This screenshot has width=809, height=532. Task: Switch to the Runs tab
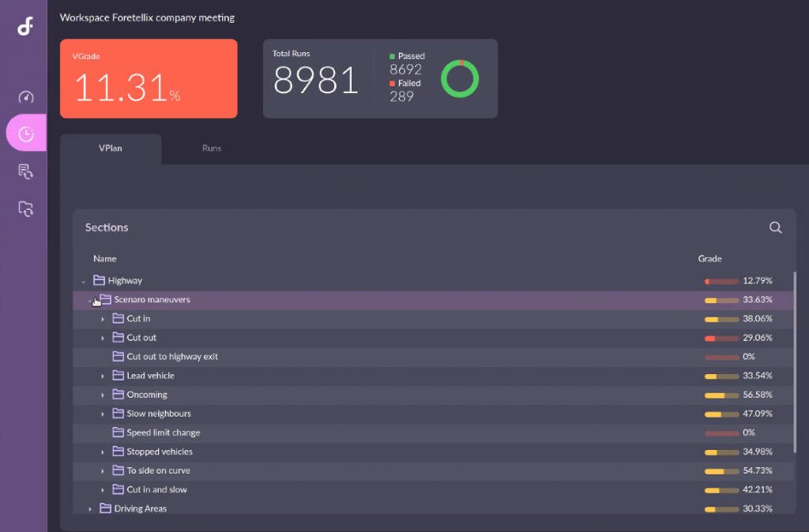[x=212, y=148]
